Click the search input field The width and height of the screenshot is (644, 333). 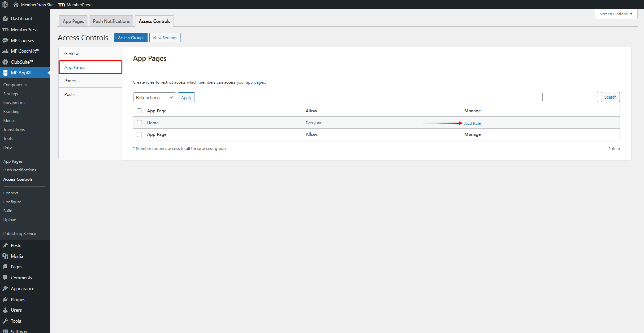(570, 97)
